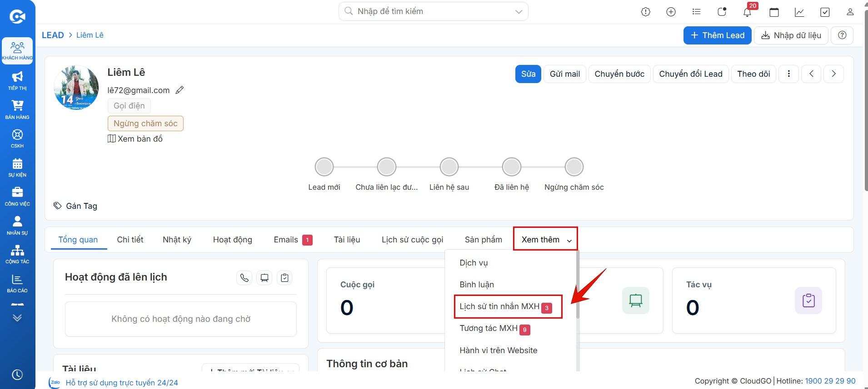Add a task with the clipboard icon

tap(284, 277)
